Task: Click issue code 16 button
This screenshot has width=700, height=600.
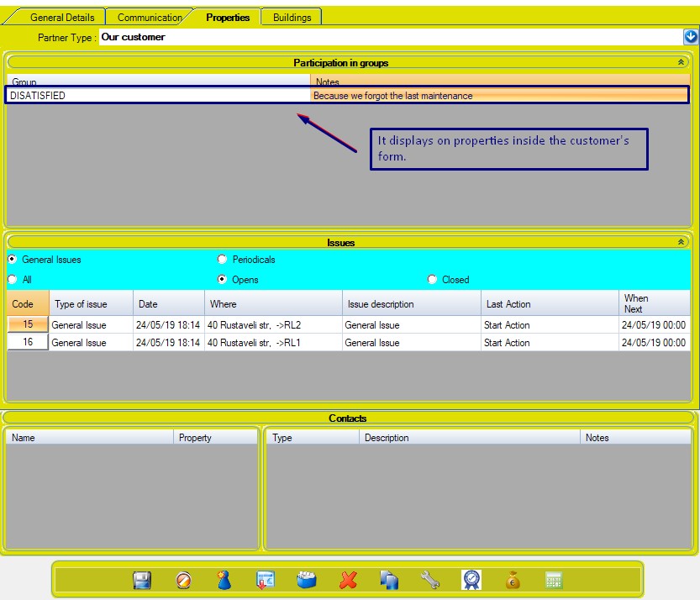Action: coord(28,342)
